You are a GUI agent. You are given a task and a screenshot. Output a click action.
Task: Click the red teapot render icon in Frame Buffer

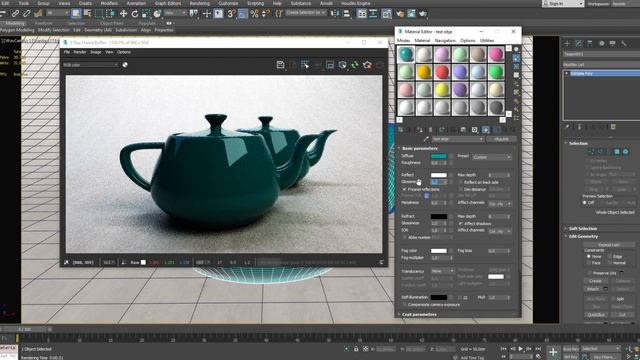pos(367,64)
